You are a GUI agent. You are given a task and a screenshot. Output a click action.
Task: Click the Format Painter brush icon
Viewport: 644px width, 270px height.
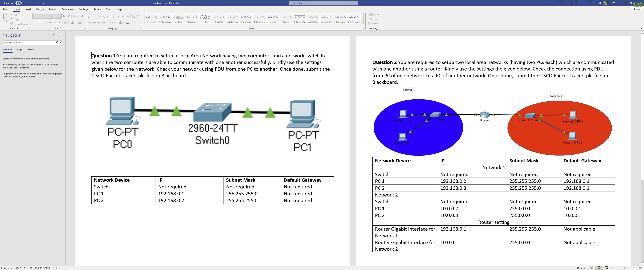click(11, 24)
